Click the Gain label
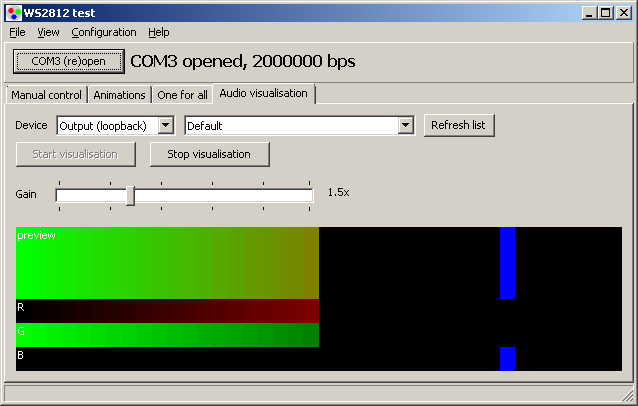The width and height of the screenshot is (638, 406). [26, 194]
